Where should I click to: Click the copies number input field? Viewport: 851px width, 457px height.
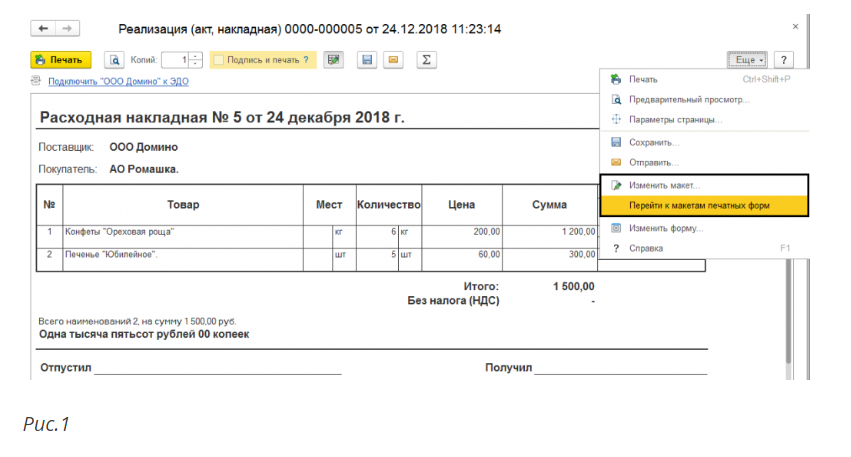[x=175, y=60]
